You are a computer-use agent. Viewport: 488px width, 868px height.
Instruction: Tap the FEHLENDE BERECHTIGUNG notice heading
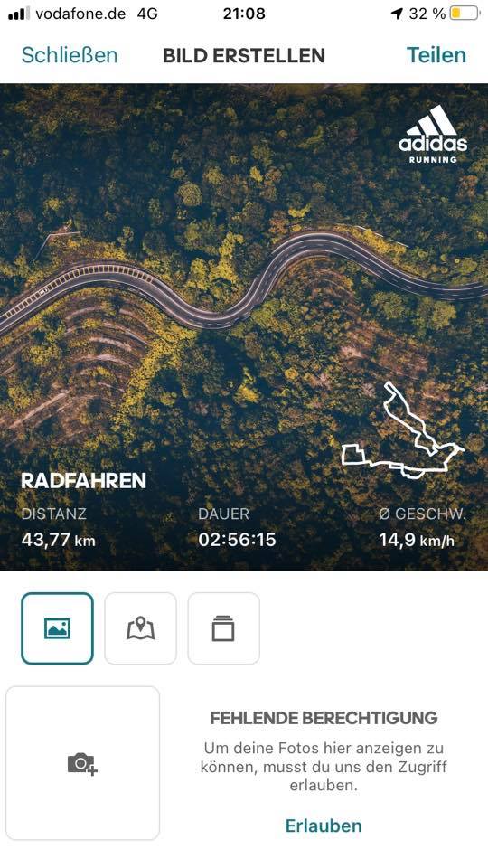tap(324, 718)
